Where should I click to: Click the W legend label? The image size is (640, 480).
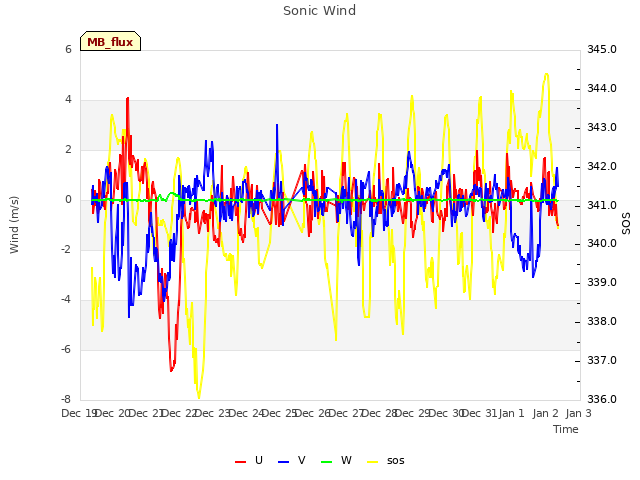346,460
